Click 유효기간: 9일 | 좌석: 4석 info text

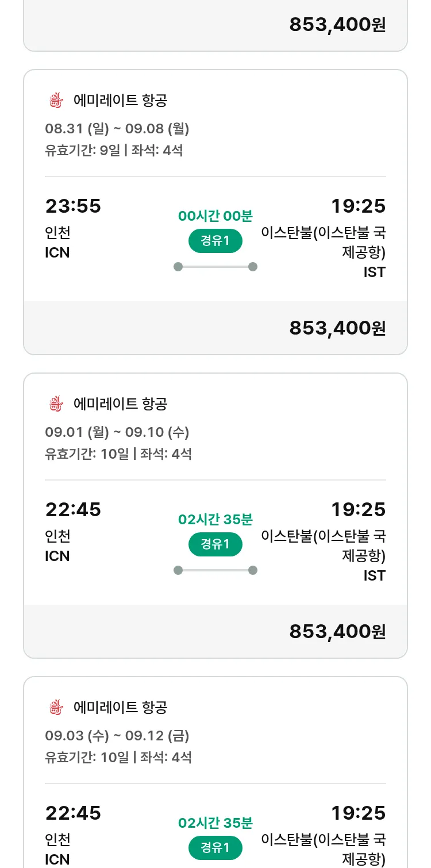[114, 151]
